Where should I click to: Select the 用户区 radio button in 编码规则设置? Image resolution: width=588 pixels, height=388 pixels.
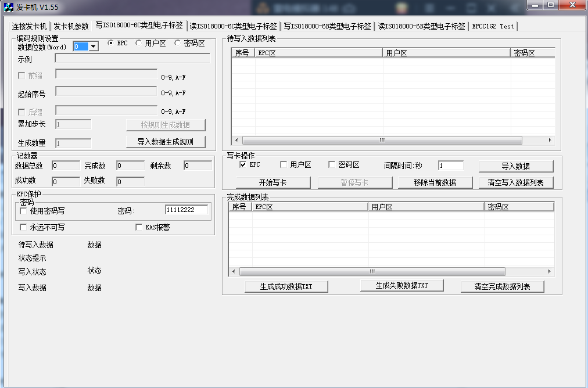tap(138, 43)
